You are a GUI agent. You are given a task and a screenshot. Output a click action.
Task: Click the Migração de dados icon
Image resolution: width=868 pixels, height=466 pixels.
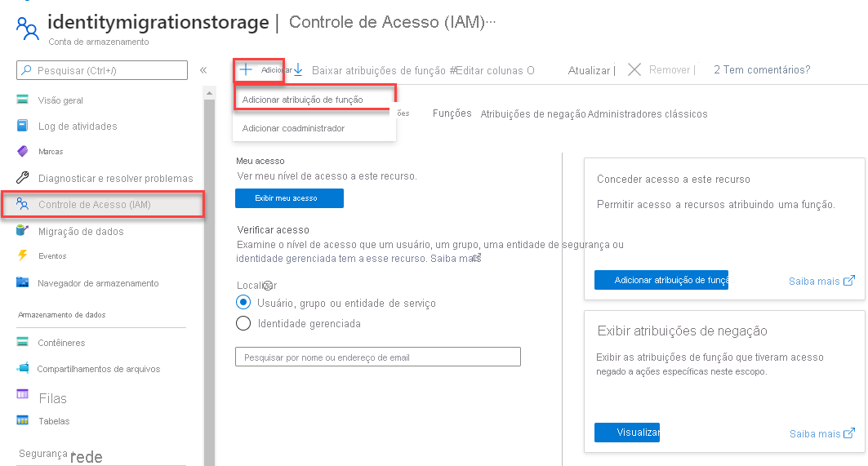(22, 230)
